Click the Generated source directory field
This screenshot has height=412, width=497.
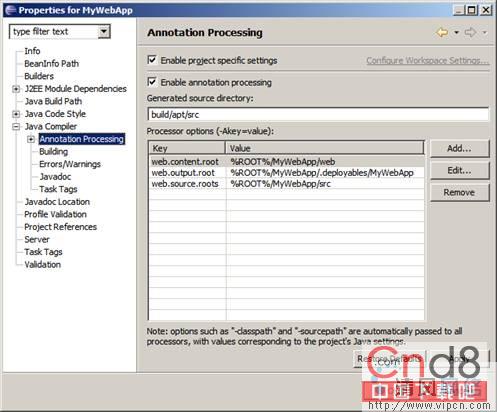point(318,114)
